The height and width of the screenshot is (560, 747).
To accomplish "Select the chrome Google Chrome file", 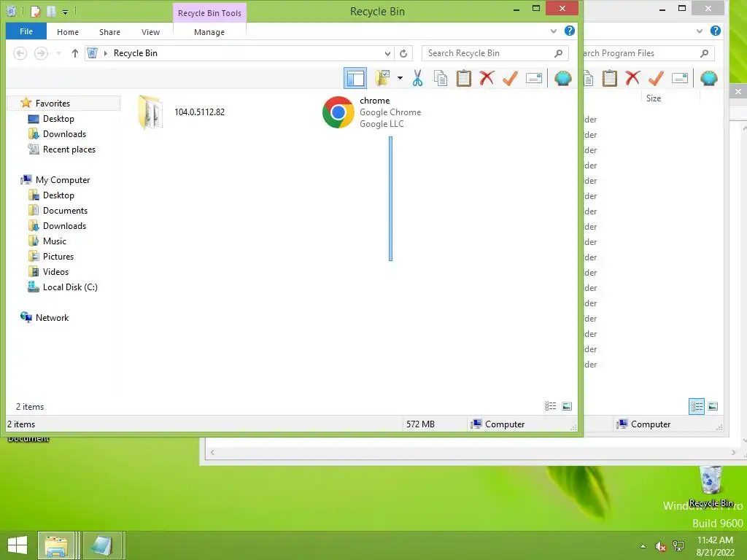I will (x=371, y=112).
